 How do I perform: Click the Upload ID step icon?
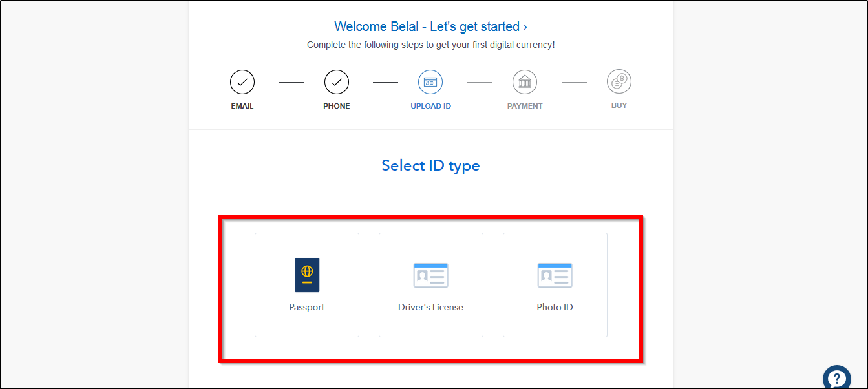click(430, 82)
